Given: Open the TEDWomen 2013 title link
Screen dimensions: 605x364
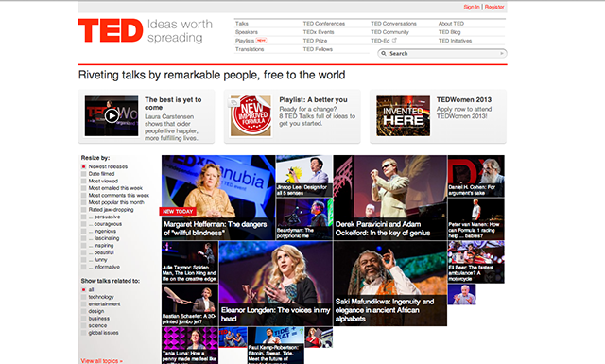Looking at the screenshot, I should click(464, 99).
